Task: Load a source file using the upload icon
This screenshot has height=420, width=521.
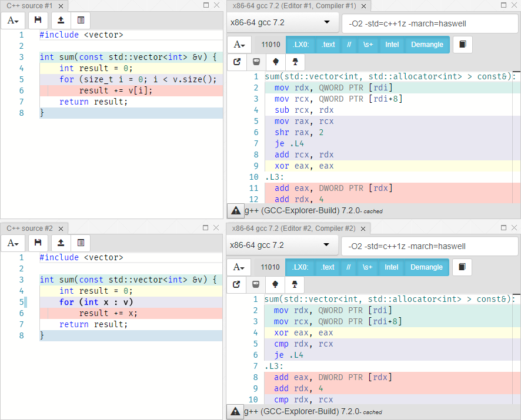Action: point(60,21)
